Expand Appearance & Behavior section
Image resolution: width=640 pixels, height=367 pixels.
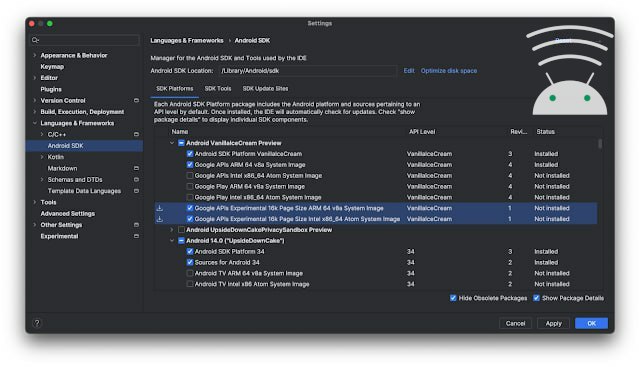[x=35, y=55]
